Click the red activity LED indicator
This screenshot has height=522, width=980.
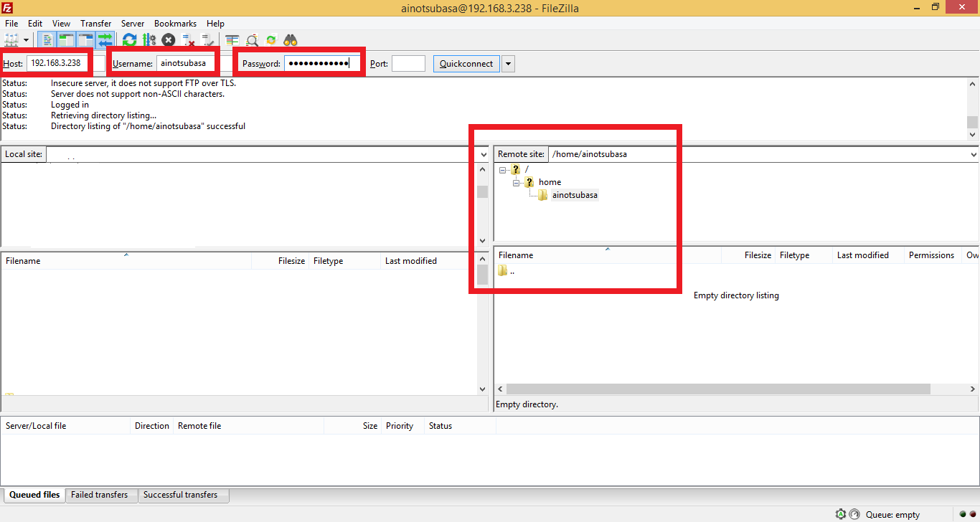click(x=971, y=514)
